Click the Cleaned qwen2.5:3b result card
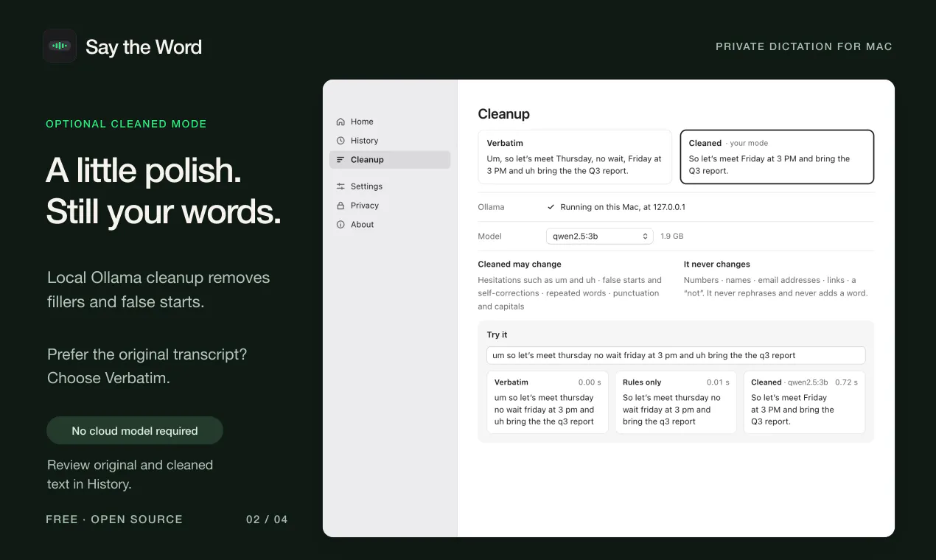 [x=804, y=402]
